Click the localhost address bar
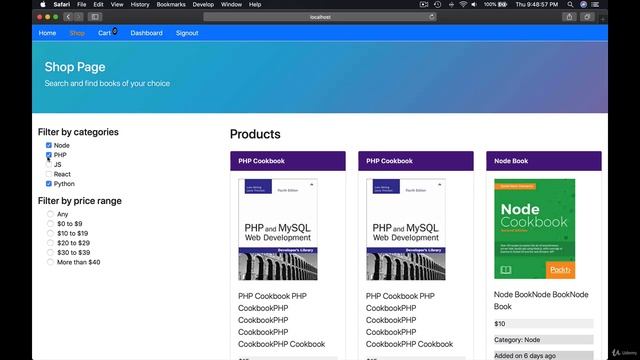Image resolution: width=640 pixels, height=360 pixels. pyautogui.click(x=320, y=17)
